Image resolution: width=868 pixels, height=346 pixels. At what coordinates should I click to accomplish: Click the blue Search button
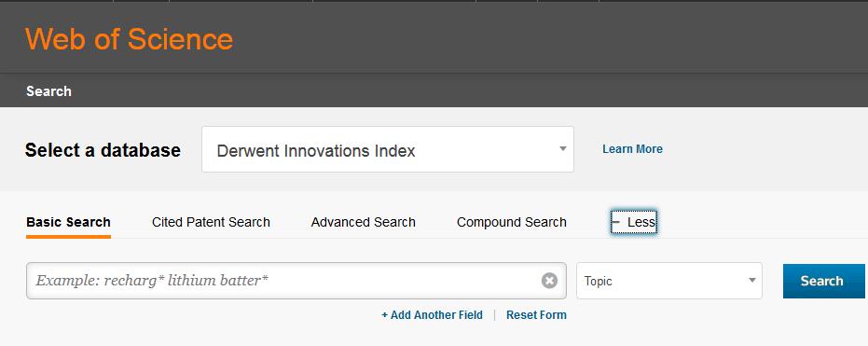[x=824, y=281]
